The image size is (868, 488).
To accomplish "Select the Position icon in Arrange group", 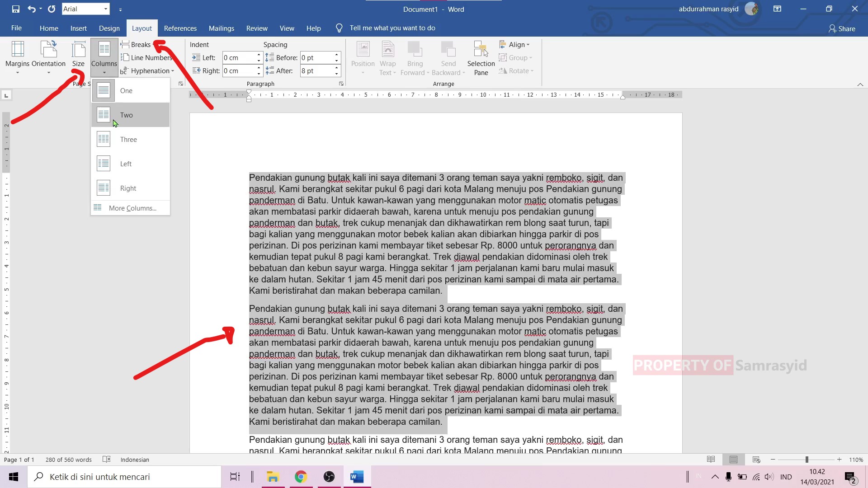I will coord(363,51).
